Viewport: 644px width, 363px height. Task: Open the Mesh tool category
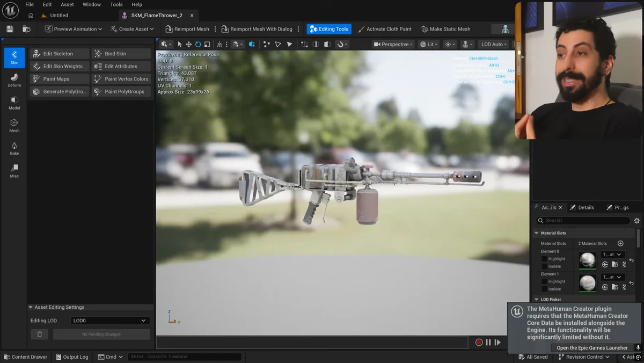[x=14, y=126]
